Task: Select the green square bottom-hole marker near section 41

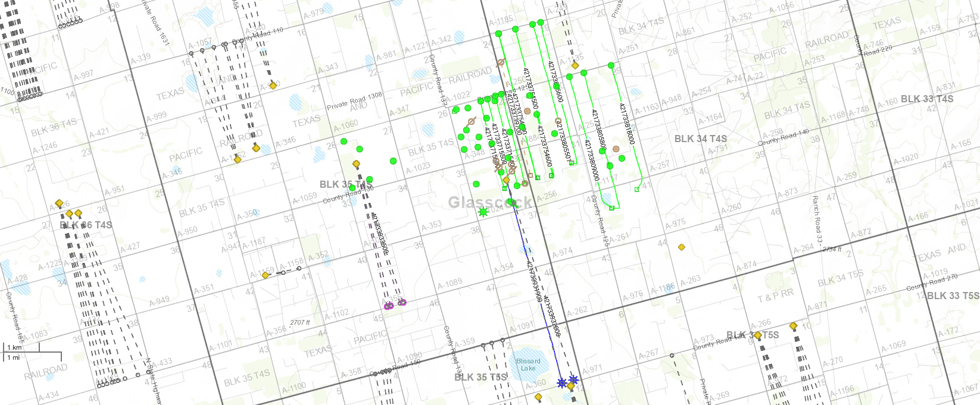Action: tap(636, 190)
